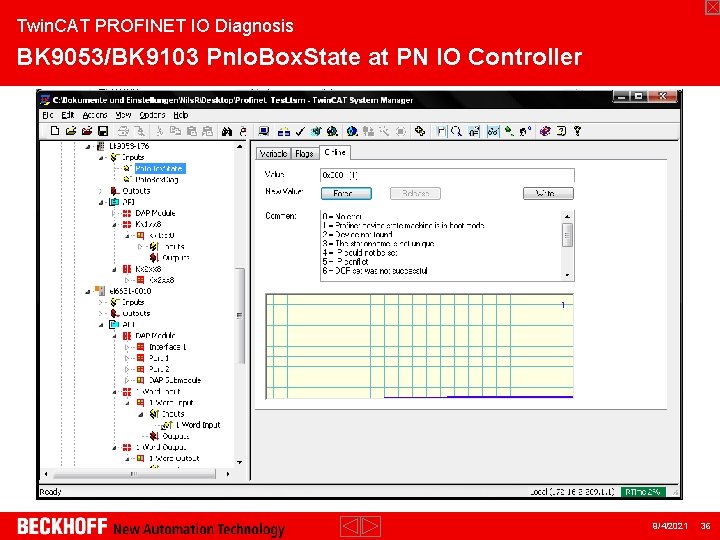Click the toolbar icon left of Help

[x=561, y=131]
